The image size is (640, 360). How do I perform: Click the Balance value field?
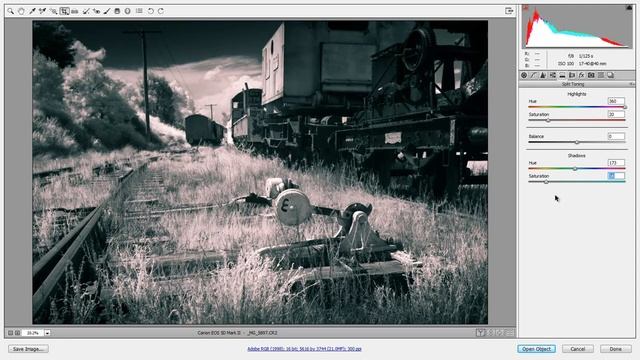[616, 136]
